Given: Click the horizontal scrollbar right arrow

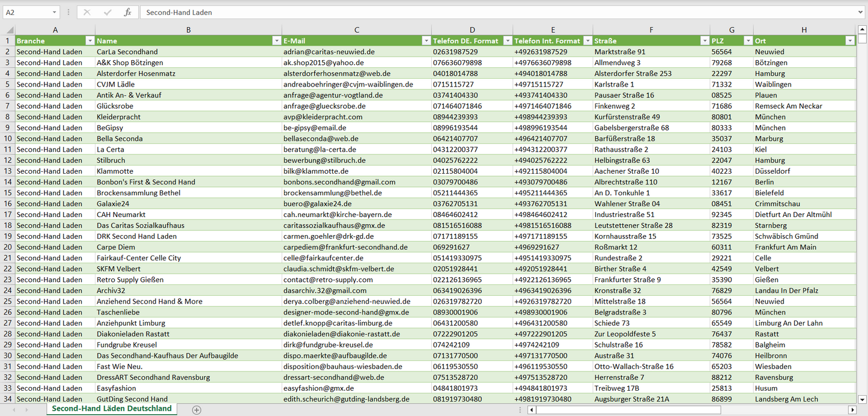Looking at the screenshot, I should [x=852, y=410].
